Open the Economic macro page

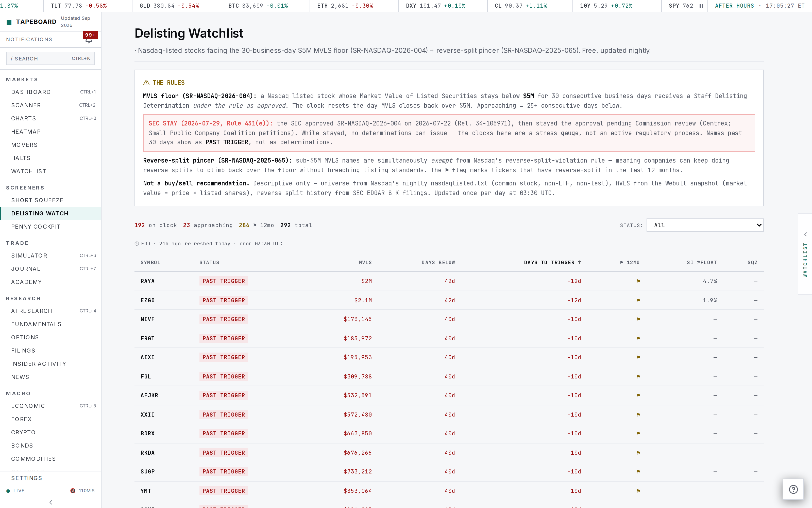(x=51, y=406)
